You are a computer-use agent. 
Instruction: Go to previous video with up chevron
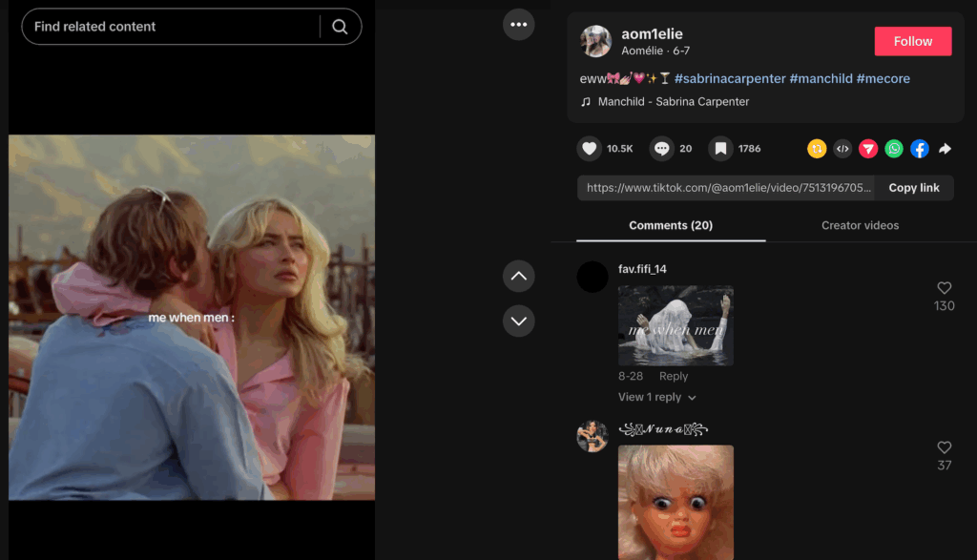pyautogui.click(x=519, y=277)
